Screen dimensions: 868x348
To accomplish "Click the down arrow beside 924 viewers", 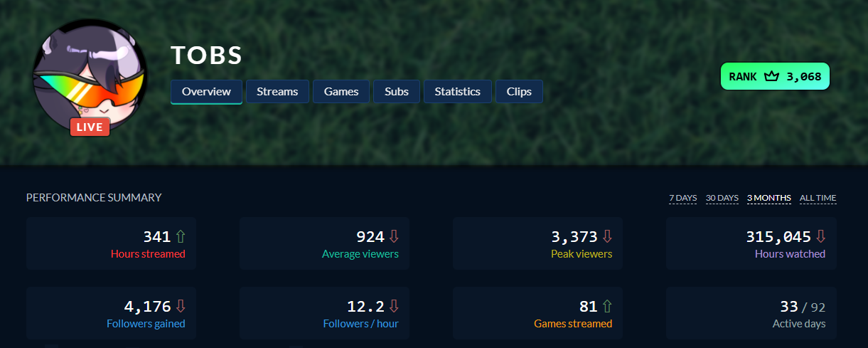I will (394, 237).
